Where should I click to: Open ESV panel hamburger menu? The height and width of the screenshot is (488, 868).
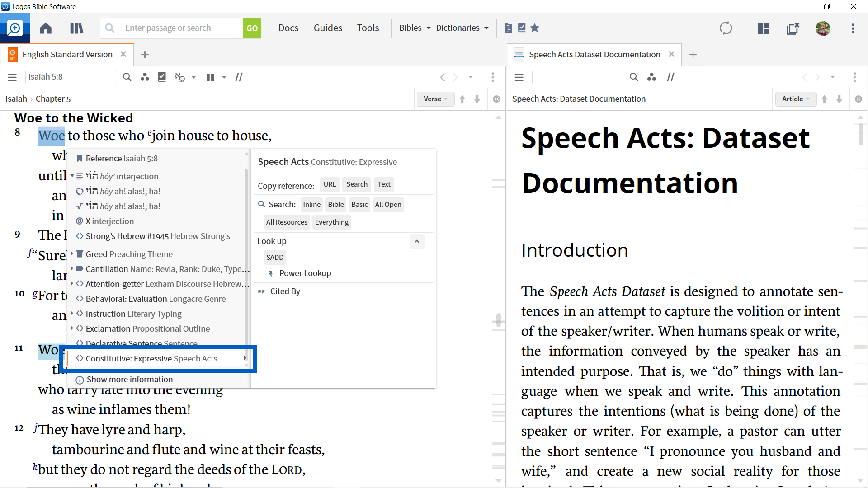click(x=12, y=77)
